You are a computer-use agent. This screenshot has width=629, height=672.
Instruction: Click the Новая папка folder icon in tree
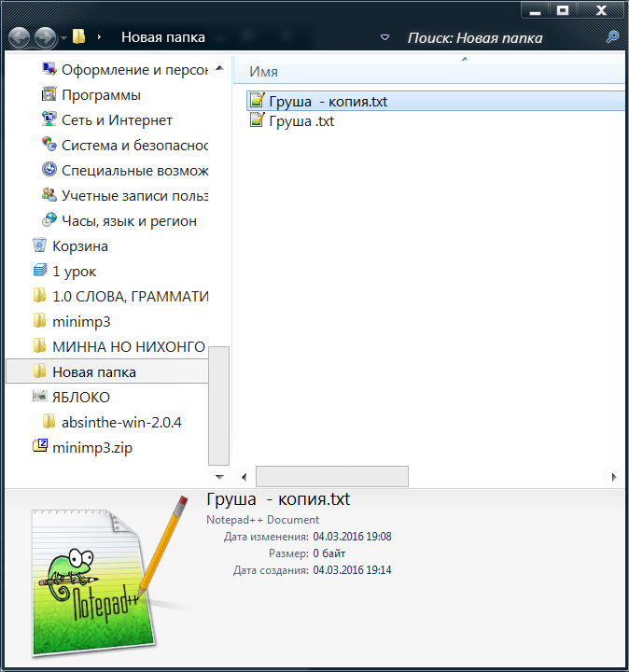click(x=39, y=371)
